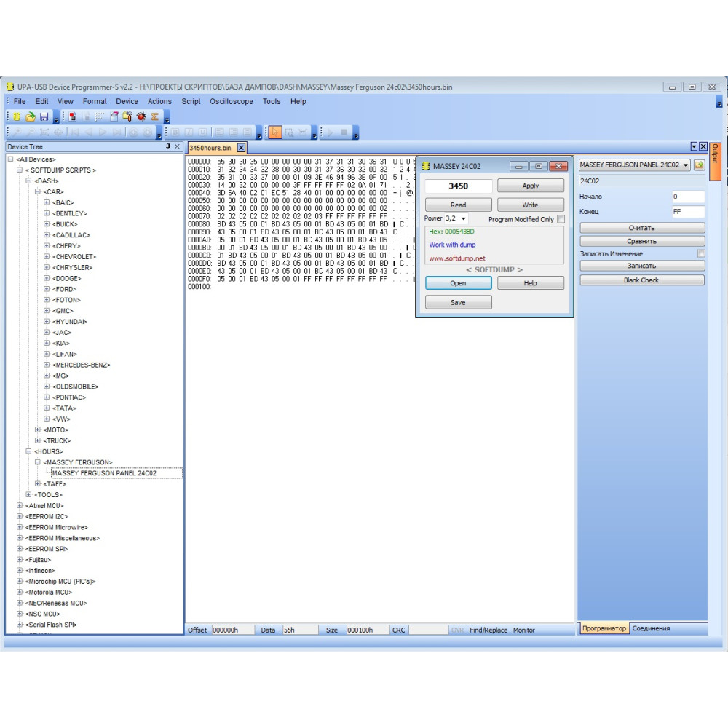This screenshot has width=728, height=728.
Task: Click the Italic formatting icon
Action: 189,132
